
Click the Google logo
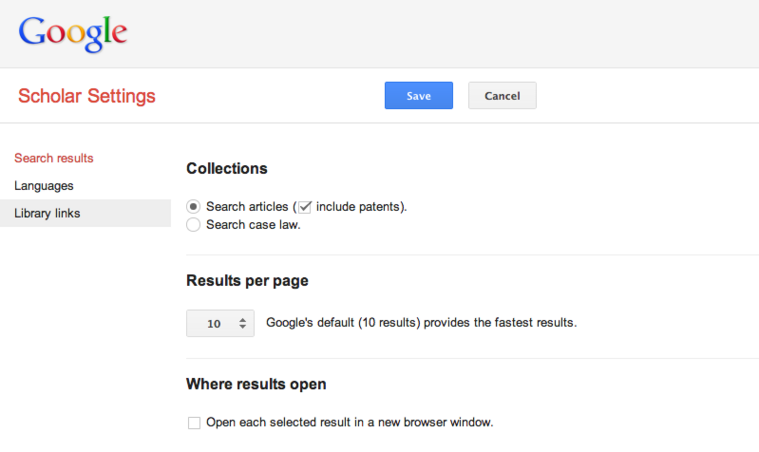coord(73,33)
